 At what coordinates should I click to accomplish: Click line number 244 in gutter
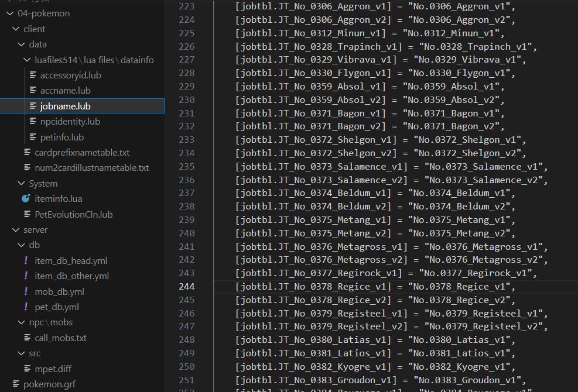[187, 287]
